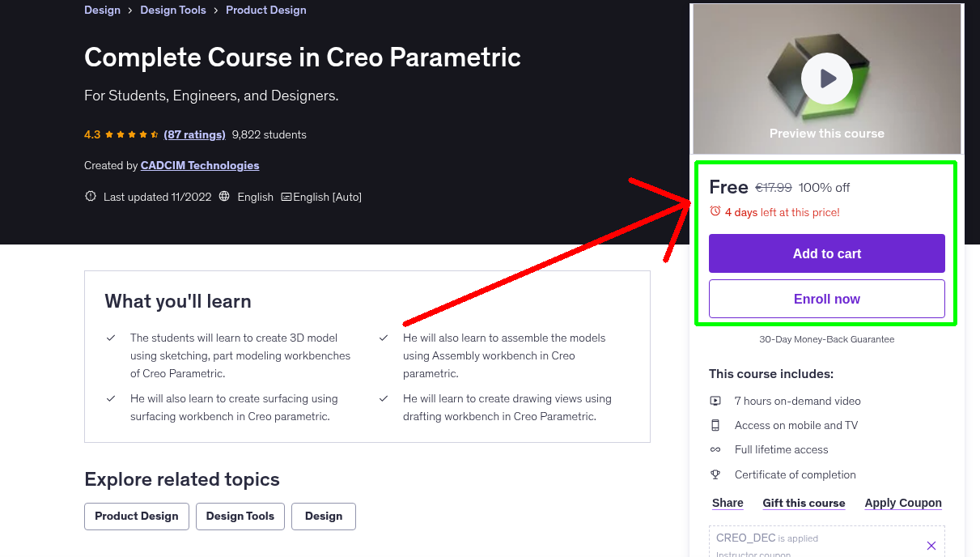The image size is (980, 557).
Task: Select the Design Tools related topic
Action: [240, 516]
